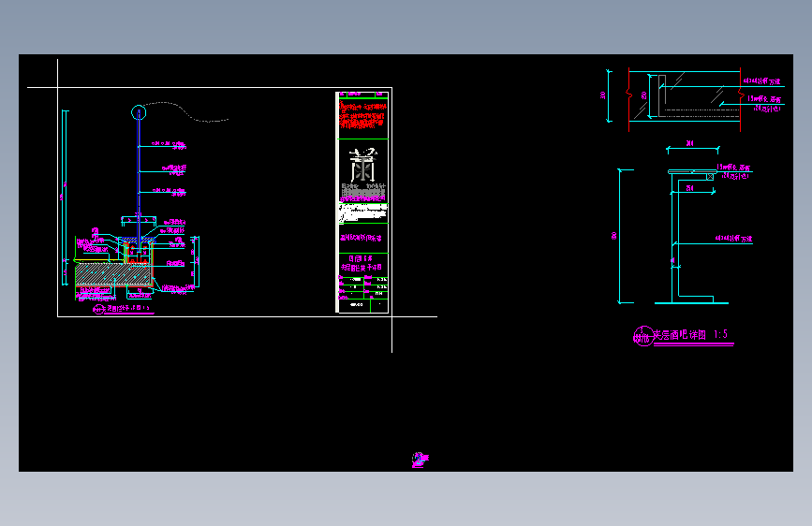Select the second leader note on the bar plan view
812x526 pixels.
click(764, 104)
